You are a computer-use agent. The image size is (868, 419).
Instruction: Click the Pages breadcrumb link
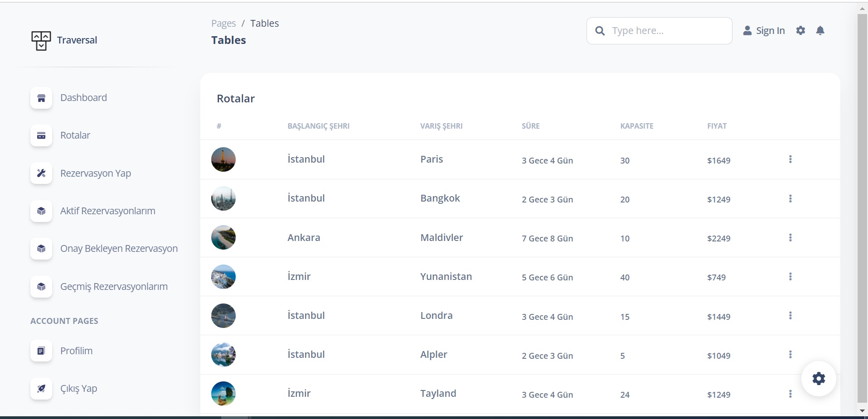[223, 24]
